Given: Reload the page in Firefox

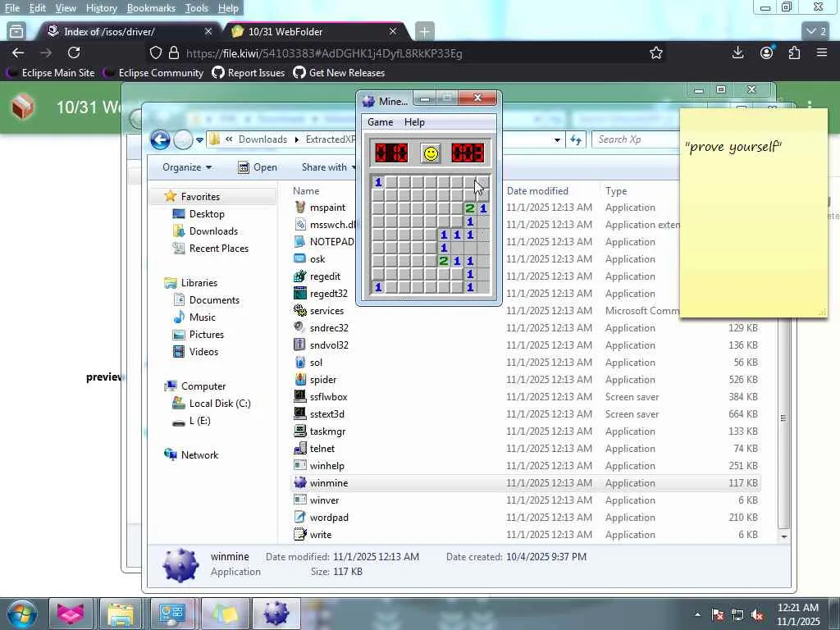Looking at the screenshot, I should (x=74, y=52).
